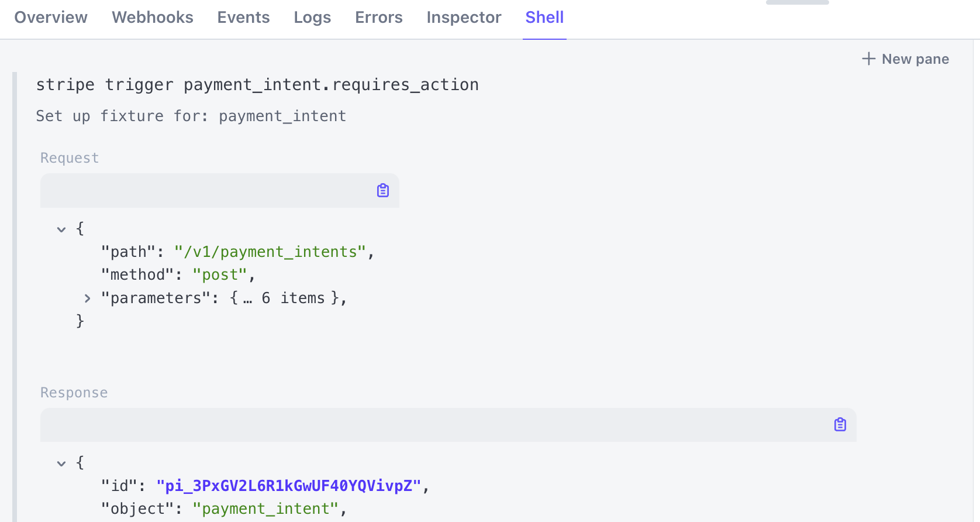Open a New pane

pyautogui.click(x=905, y=59)
